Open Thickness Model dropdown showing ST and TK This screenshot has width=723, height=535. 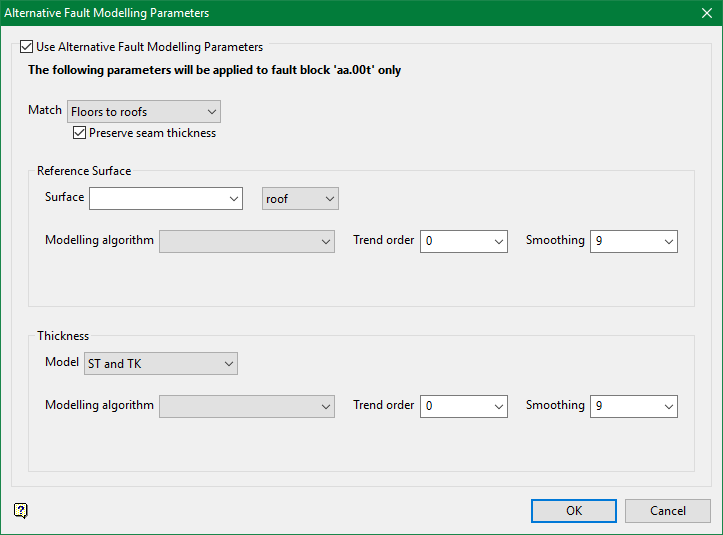[228, 364]
